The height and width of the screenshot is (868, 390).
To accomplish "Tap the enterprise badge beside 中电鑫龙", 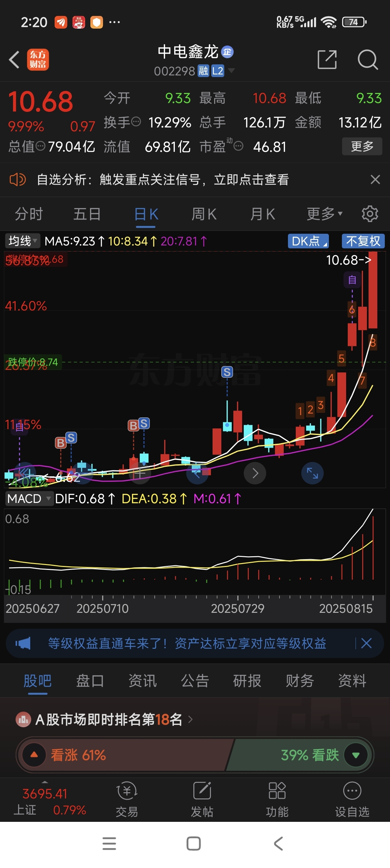I will pos(227,52).
